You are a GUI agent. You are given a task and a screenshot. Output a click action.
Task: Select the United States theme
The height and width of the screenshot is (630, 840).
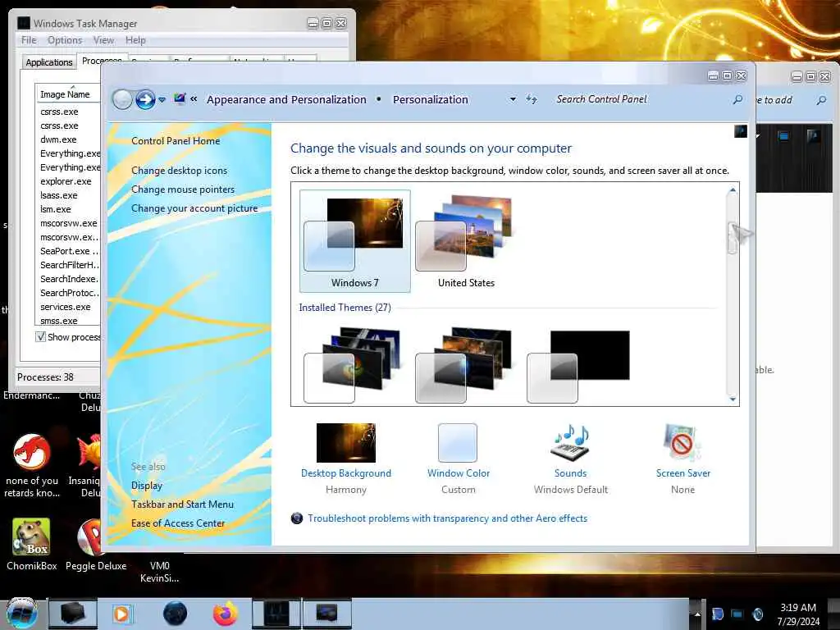click(466, 241)
